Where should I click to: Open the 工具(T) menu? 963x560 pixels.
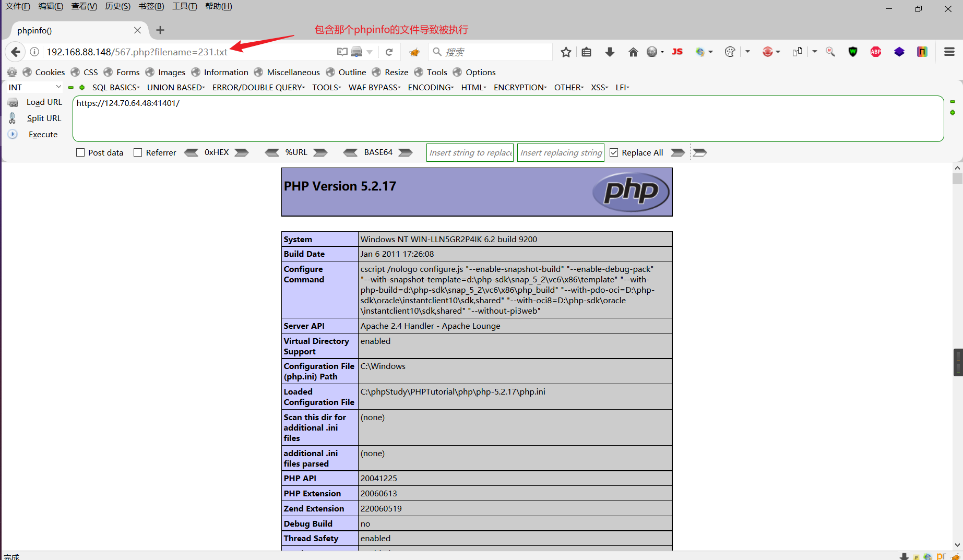pos(185,6)
